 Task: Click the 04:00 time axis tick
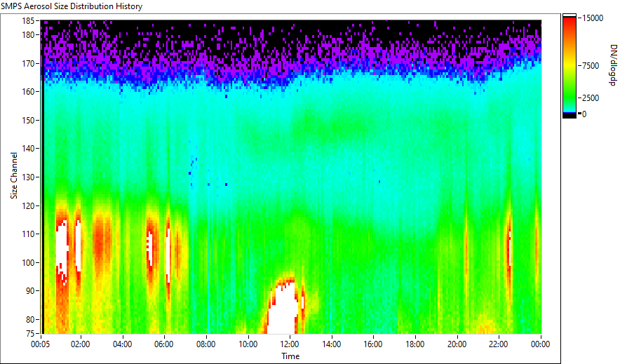(122, 344)
